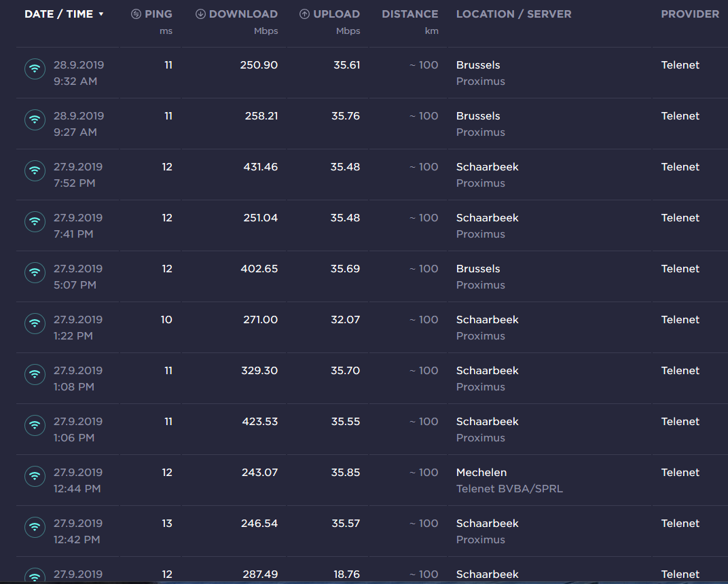This screenshot has height=584, width=728.
Task: Sort results by Download column header
Action: (243, 14)
